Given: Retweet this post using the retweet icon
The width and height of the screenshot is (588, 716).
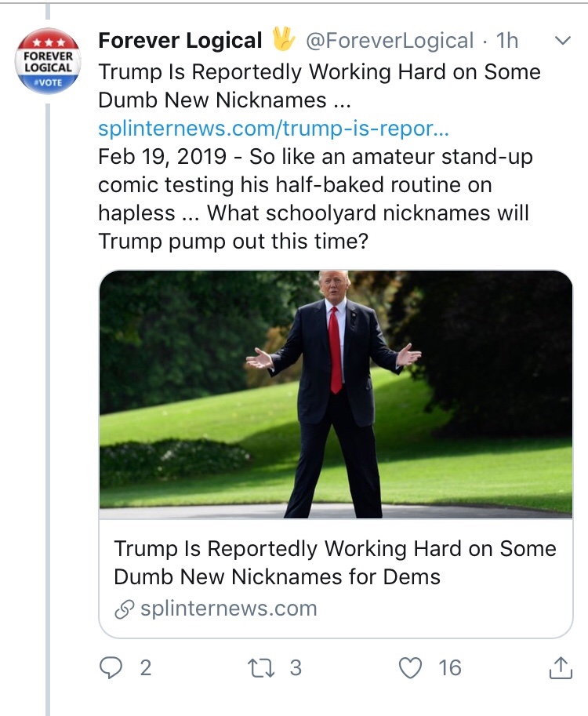Looking at the screenshot, I should click(260, 667).
